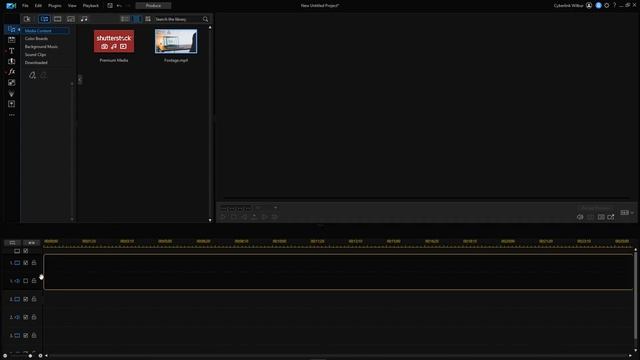640x360 pixels.
Task: Select Background Music category
Action: click(41, 47)
